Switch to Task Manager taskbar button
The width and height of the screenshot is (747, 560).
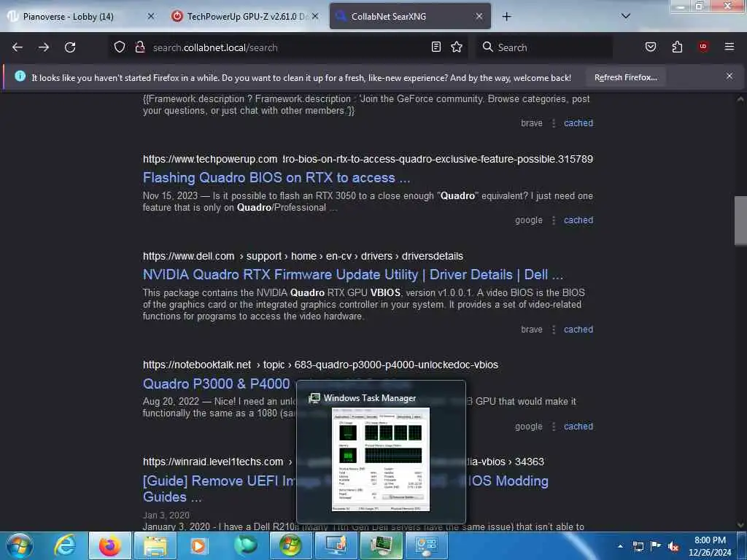tap(381, 545)
